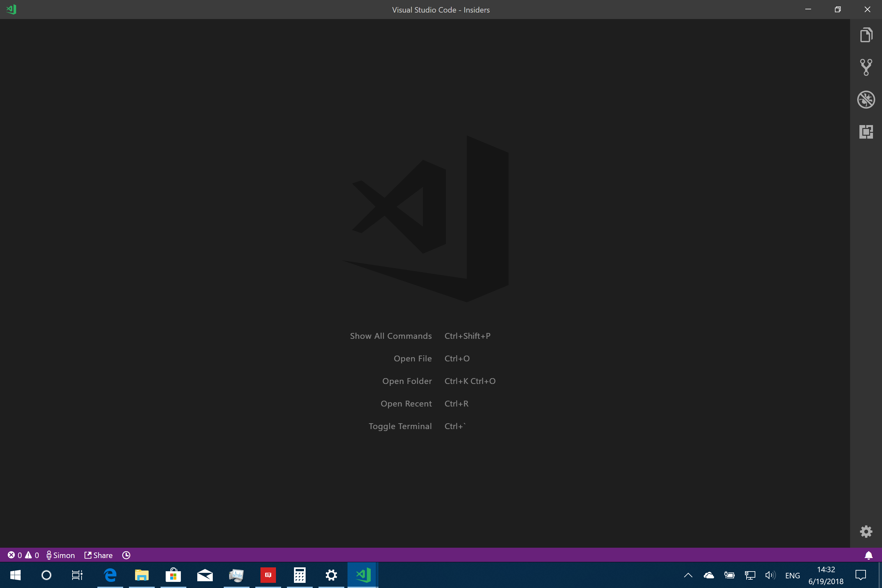Viewport: 882px width, 588px height.
Task: Open Windows Settings from taskbar
Action: (x=331, y=575)
